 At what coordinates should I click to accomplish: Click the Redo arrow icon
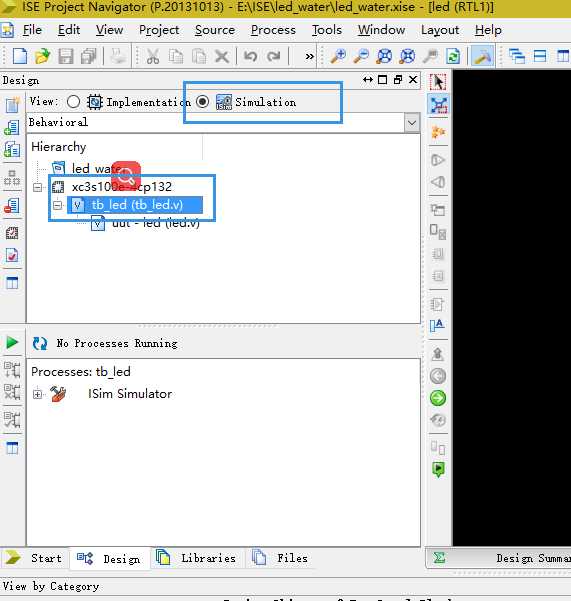(274, 56)
